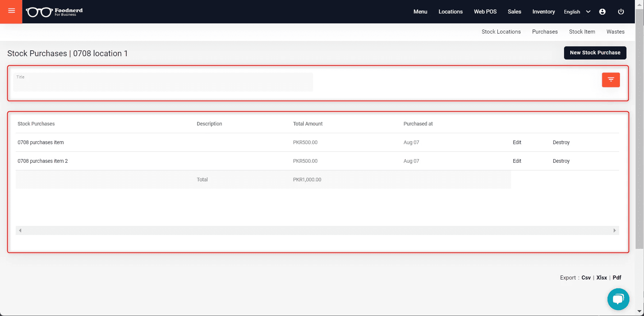Switch to Purchases tab
Screen dimensions: 644x316
[x=545, y=32]
